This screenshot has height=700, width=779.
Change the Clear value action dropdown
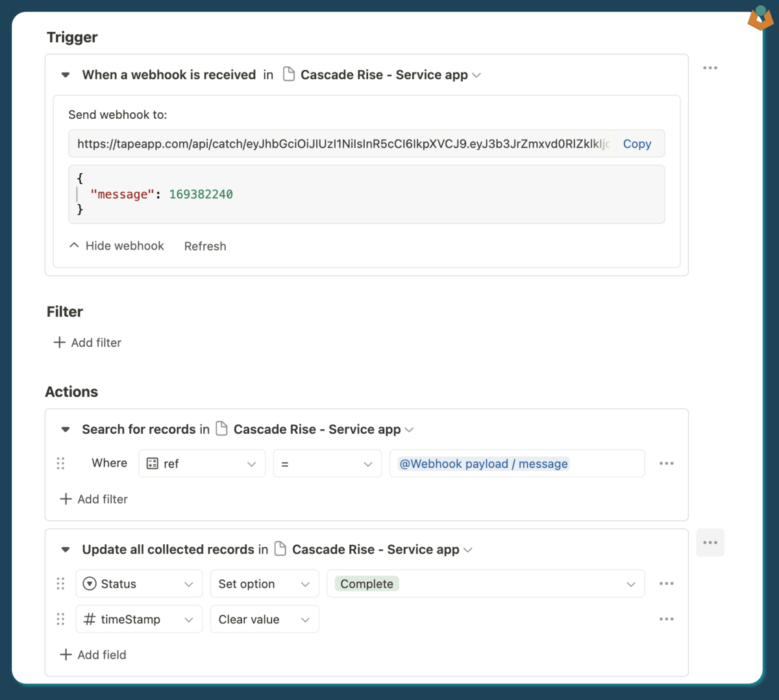[x=264, y=619]
